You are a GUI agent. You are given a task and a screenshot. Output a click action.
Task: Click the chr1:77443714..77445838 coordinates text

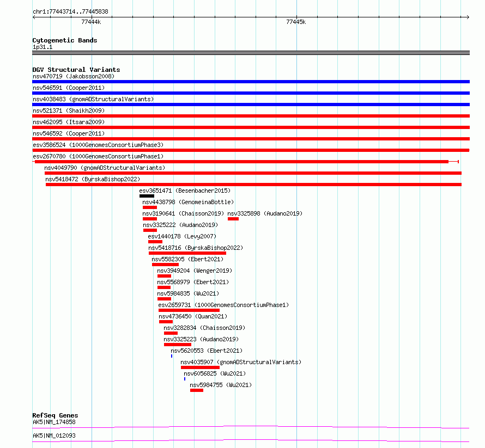[x=70, y=12]
